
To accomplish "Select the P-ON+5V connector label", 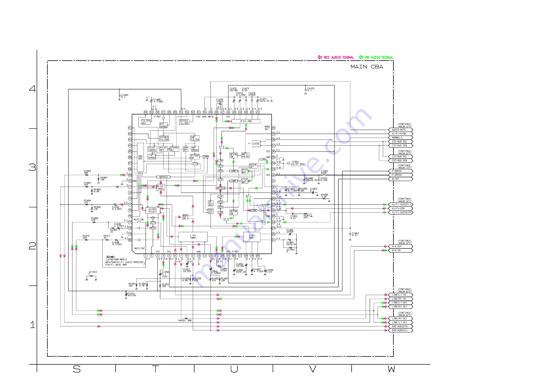I will coord(400,175).
